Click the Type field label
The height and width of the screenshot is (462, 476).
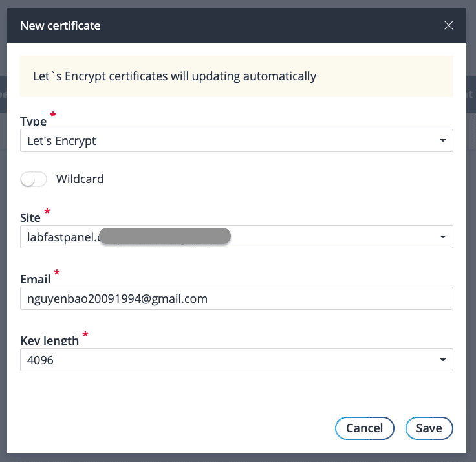click(34, 122)
